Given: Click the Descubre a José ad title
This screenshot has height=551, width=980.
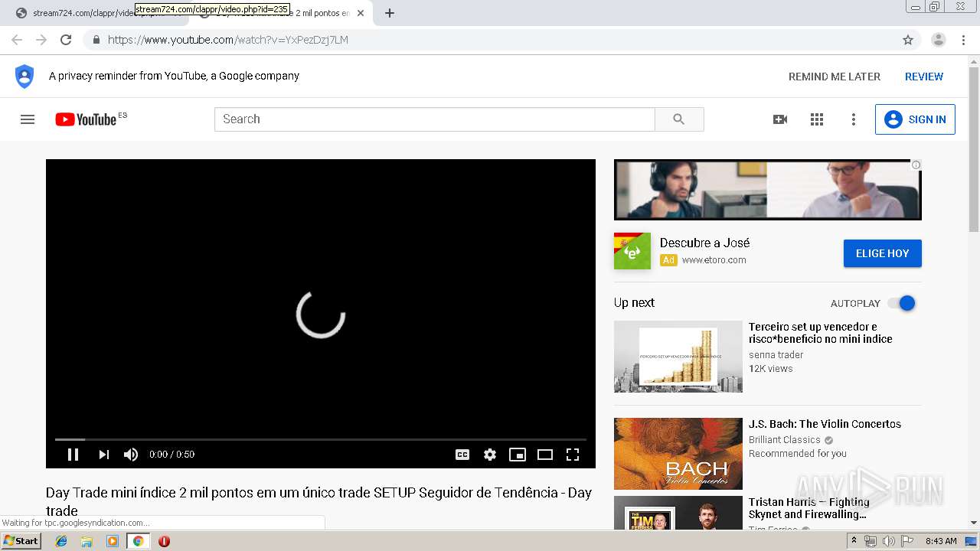Looking at the screenshot, I should (704, 243).
